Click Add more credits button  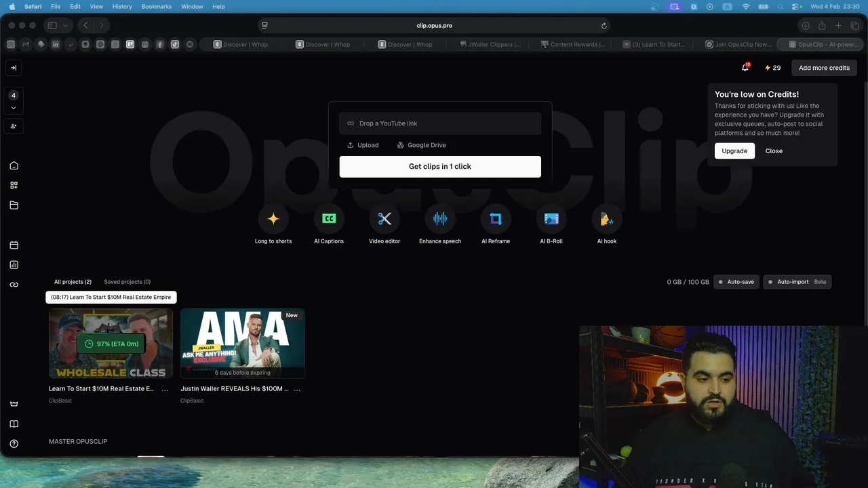point(824,68)
